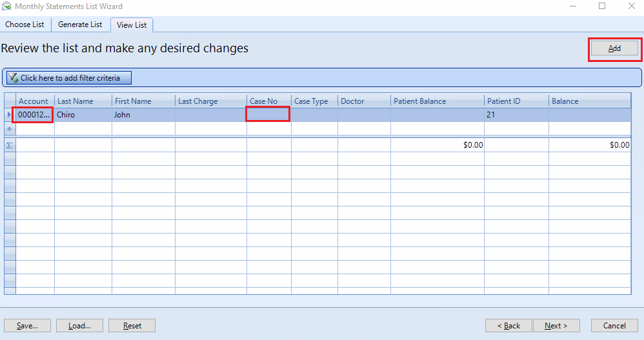Click the filter funnel icon
This screenshot has height=340, width=644.
[13, 77]
